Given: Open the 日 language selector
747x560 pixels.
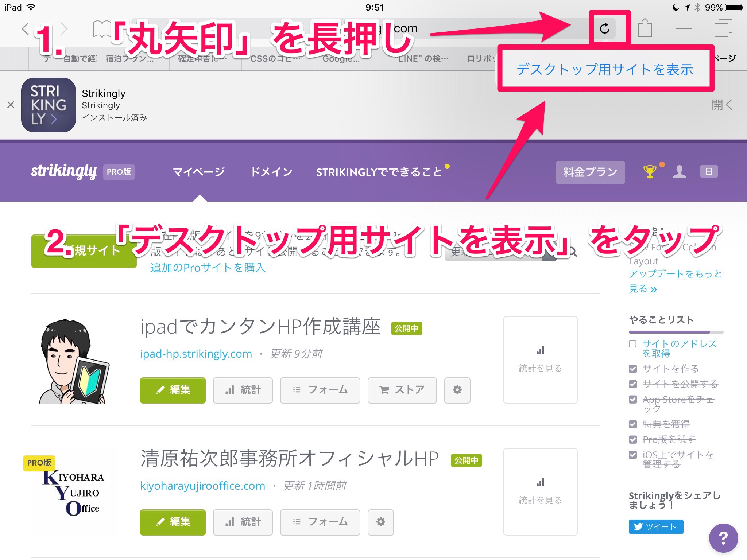Looking at the screenshot, I should [709, 171].
